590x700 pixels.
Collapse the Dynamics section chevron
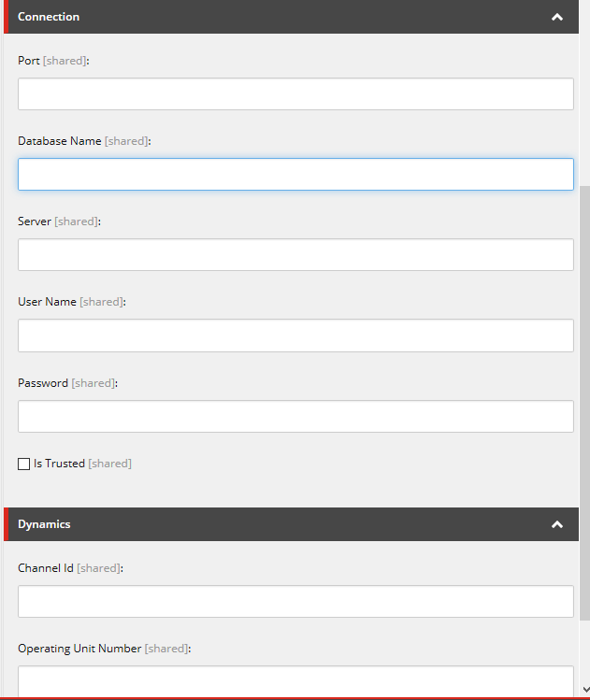tap(557, 524)
